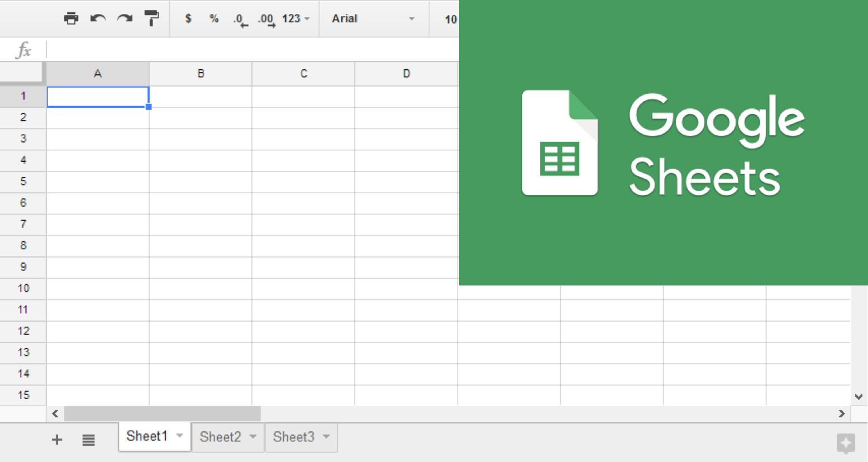Add a new sheet with plus icon
This screenshot has height=462, width=868.
tap(56, 440)
